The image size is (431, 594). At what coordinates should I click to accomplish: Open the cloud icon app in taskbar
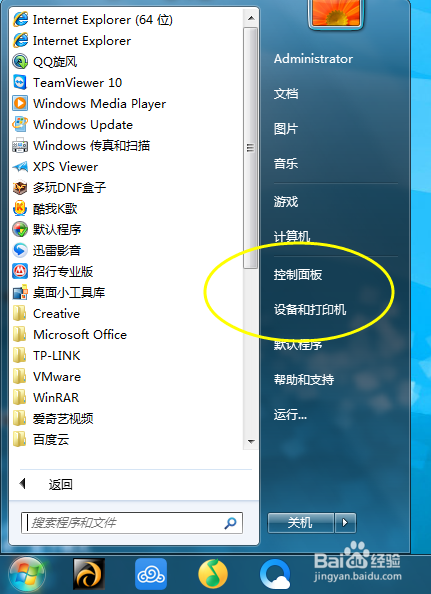tap(151, 574)
